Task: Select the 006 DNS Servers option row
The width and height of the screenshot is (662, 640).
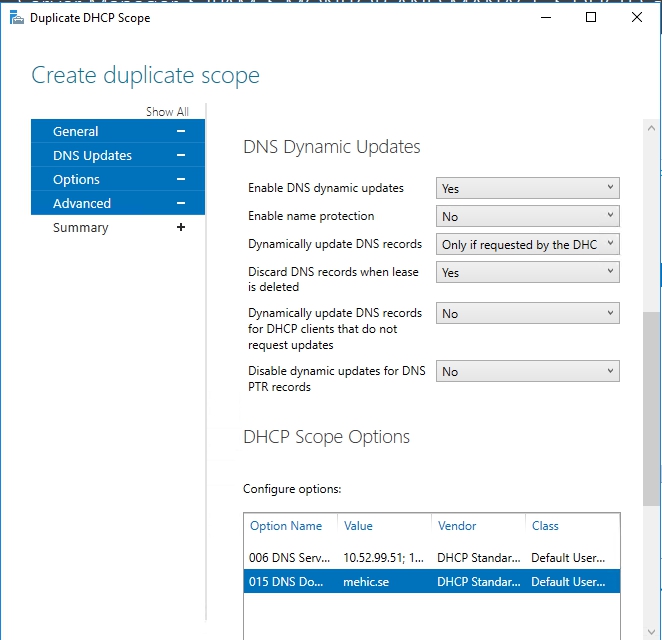Action: 431,557
